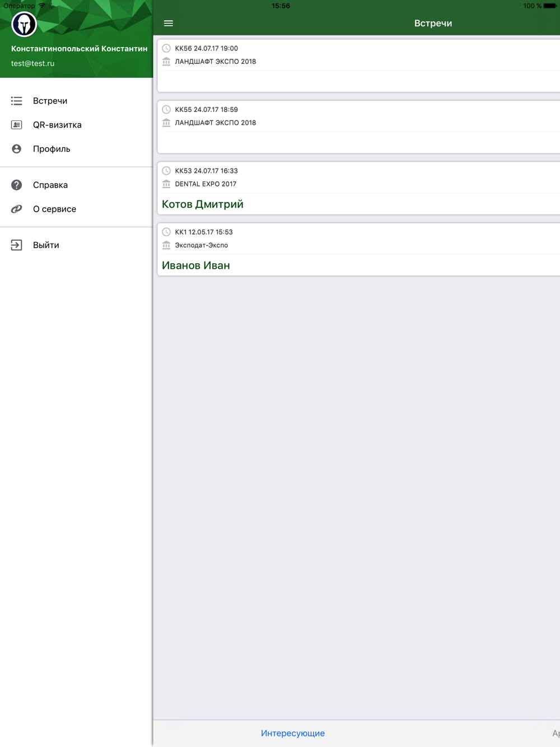Screen dimensions: 560x747
Task: Click the Профиль person icon
Action: click(x=17, y=149)
